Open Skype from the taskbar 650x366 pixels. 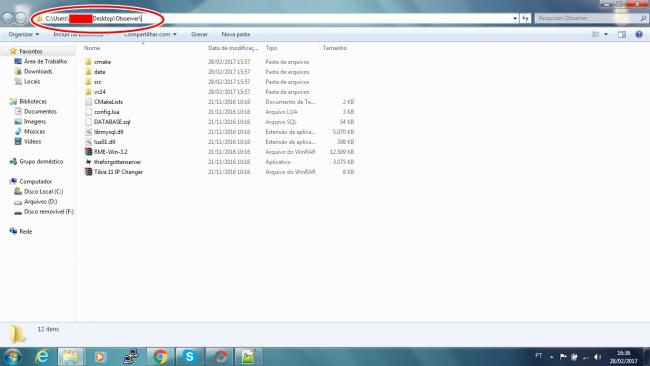click(189, 356)
